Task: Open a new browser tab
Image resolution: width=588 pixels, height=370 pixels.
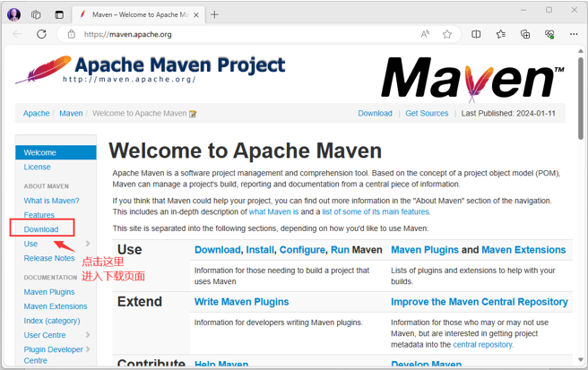Action: 214,14
